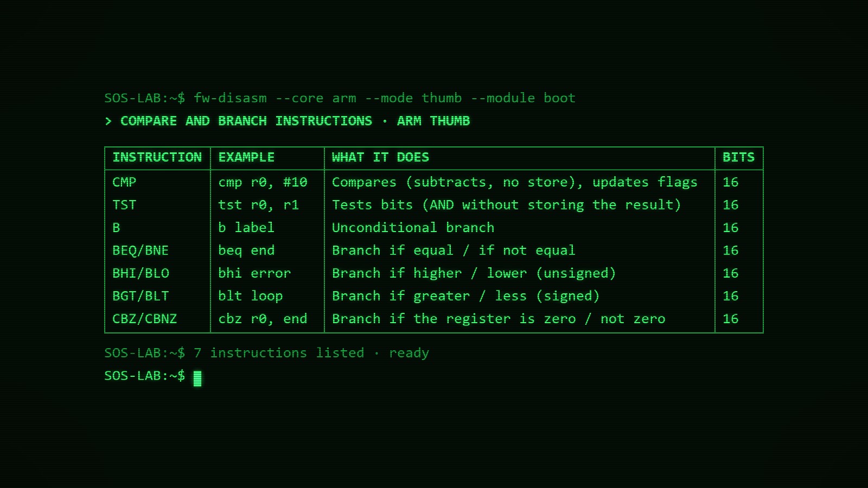Screen dimensions: 868x488
Task: Click the example 'blt loop'
Action: (251, 296)
